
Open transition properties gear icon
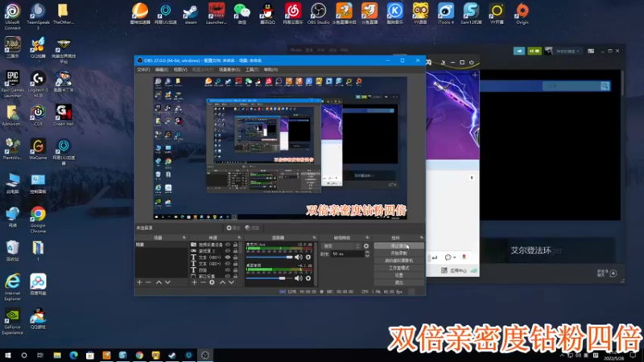(366, 246)
